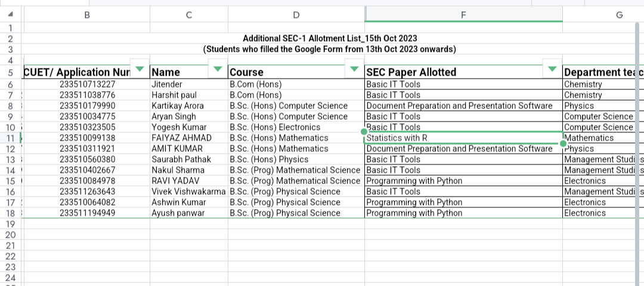Viewport: 644px width, 286px height.
Task: Click the cell containing 233510713227
Action: click(x=87, y=85)
